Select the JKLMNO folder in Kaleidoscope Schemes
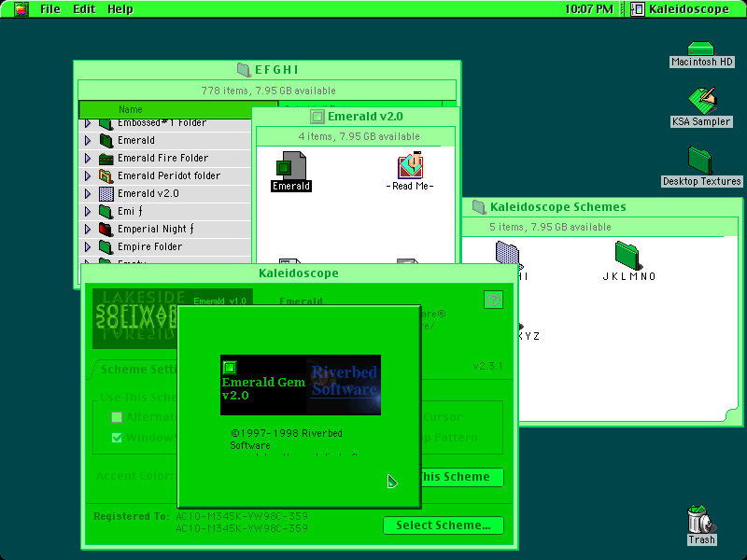 click(627, 255)
